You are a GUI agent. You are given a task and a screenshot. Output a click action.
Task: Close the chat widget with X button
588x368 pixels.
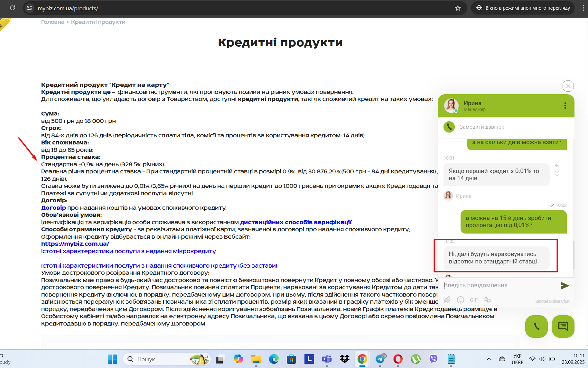[568, 86]
